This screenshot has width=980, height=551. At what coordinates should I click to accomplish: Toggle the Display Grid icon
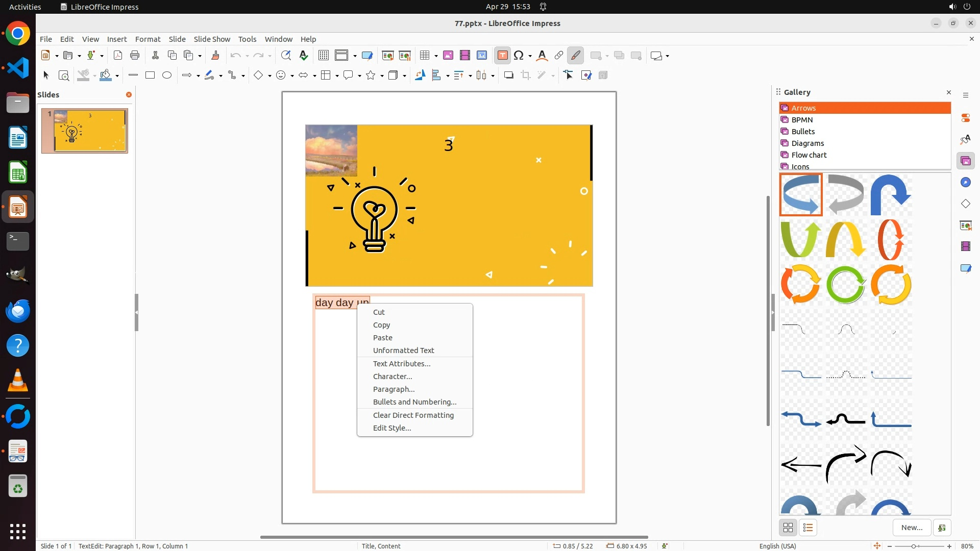click(x=323, y=56)
